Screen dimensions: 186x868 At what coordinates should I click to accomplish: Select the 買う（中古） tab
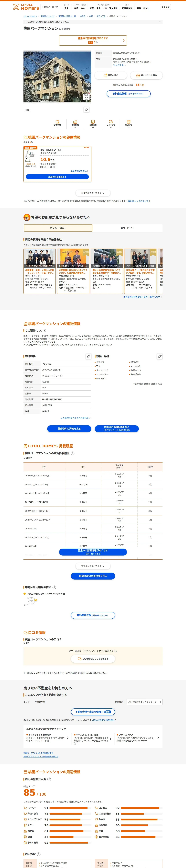[127, 228]
